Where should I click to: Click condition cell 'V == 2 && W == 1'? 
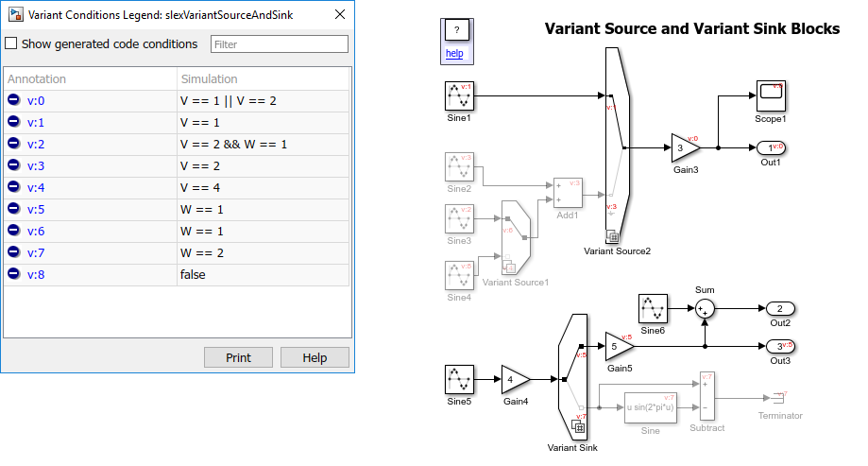(x=263, y=144)
